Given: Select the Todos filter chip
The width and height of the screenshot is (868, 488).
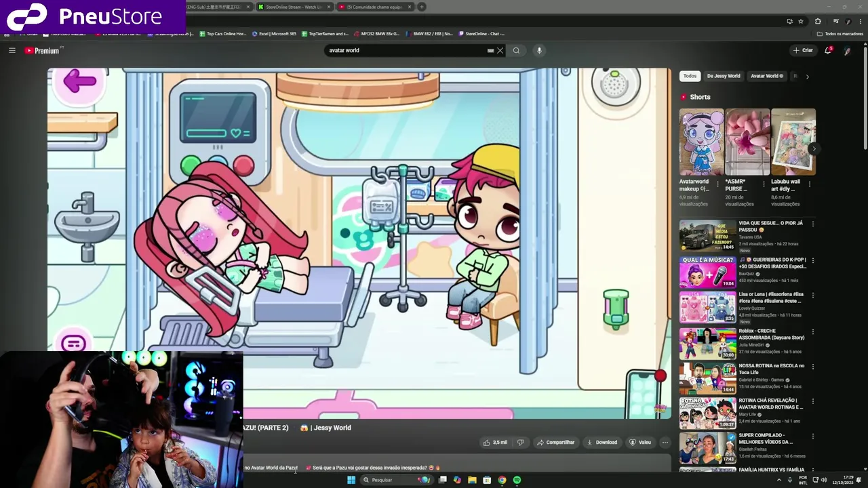Looking at the screenshot, I should coord(690,76).
